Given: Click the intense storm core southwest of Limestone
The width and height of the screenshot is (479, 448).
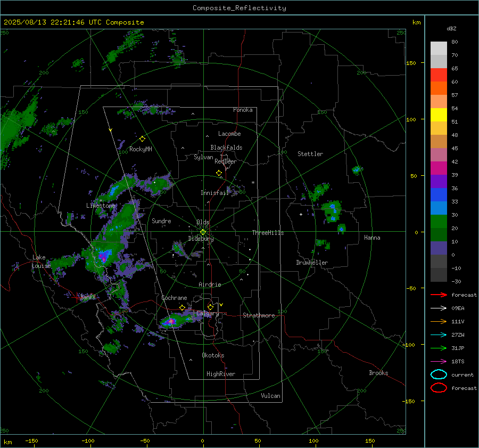Looking at the screenshot, I should pos(104,256).
